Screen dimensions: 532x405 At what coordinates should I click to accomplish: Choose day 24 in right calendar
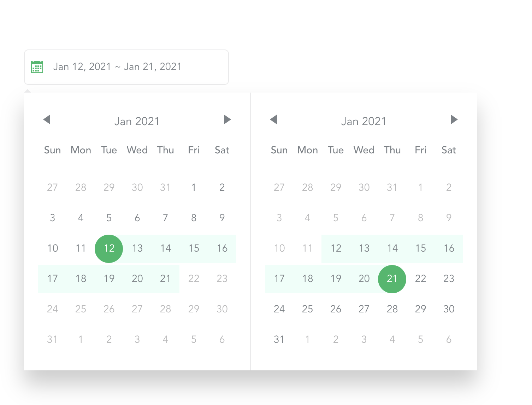pos(279,309)
